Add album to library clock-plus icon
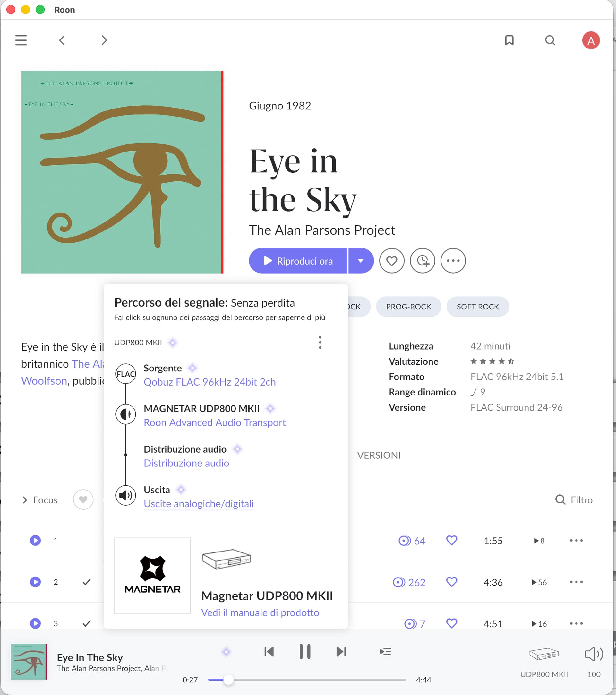Screen dimensions: 616x695 422,261
